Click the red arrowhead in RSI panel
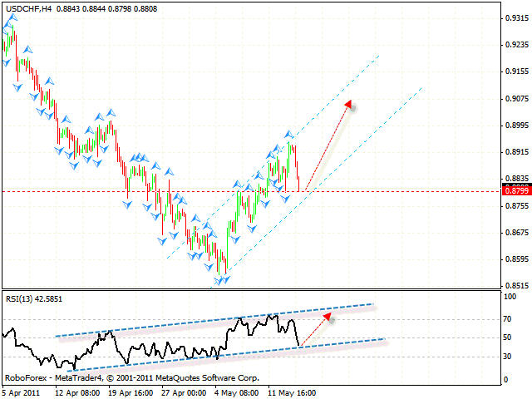532x399 pixels. (328, 316)
